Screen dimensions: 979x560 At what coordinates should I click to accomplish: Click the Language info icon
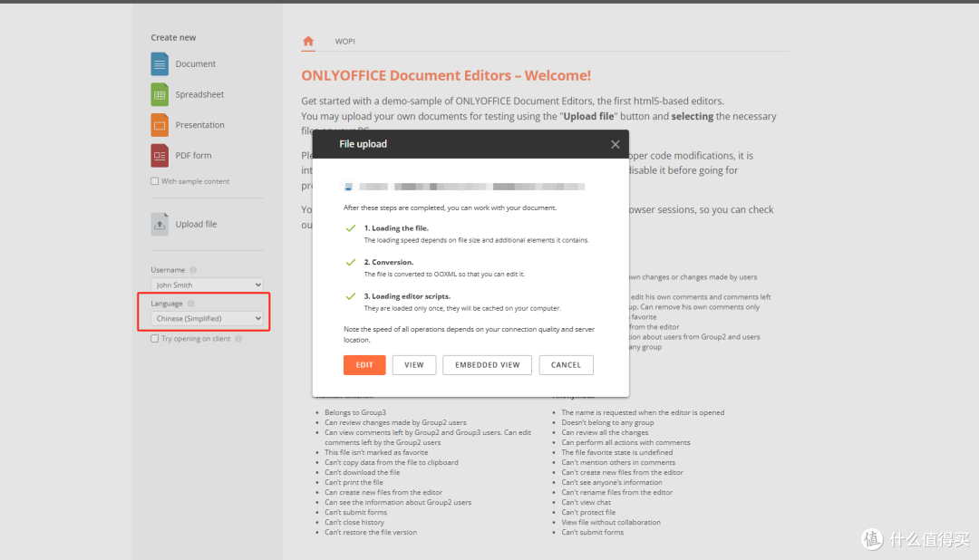(190, 304)
